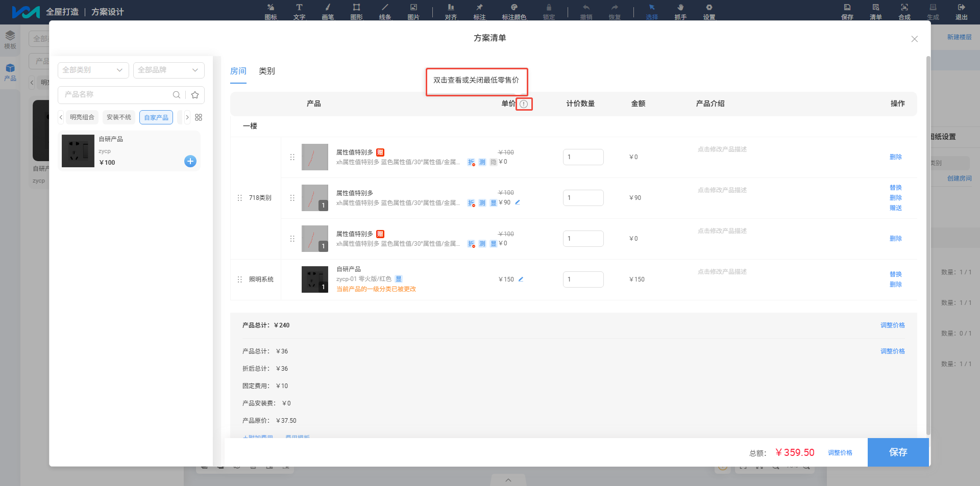Screen dimensions: 980x486
Task: Select the 标注 annotation pin tool
Action: (479, 11)
